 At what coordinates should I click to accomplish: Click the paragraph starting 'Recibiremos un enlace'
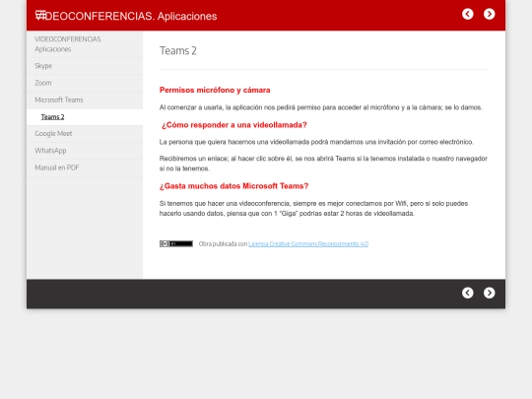323,164
